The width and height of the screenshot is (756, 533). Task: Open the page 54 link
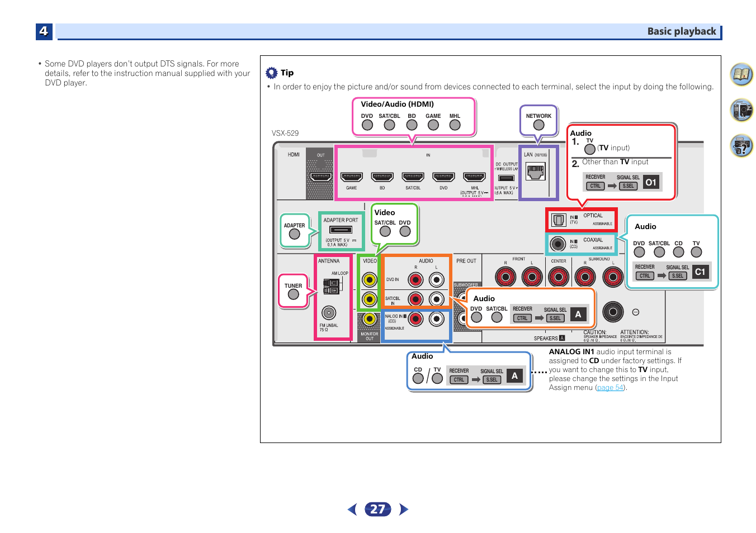(610, 388)
